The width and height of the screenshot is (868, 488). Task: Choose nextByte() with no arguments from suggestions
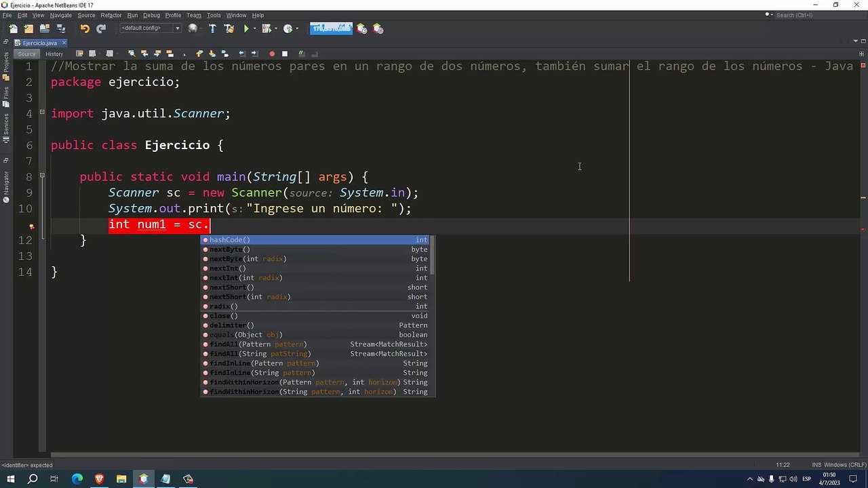(315, 249)
